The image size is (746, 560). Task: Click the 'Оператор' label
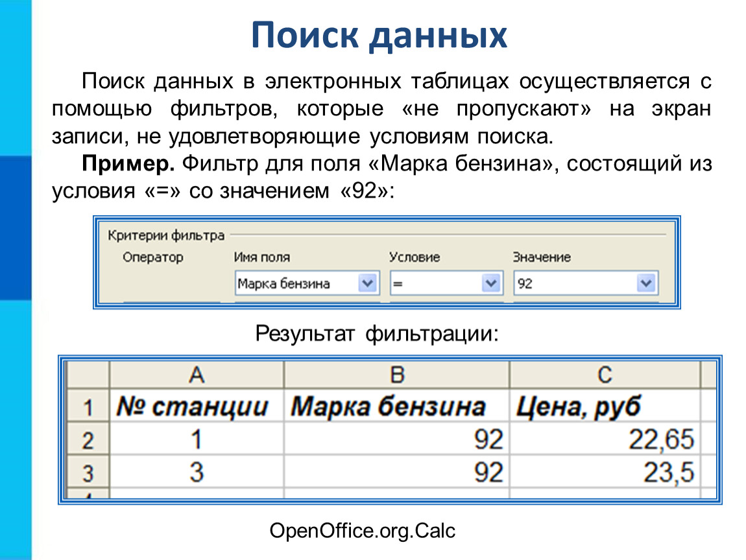point(152,257)
